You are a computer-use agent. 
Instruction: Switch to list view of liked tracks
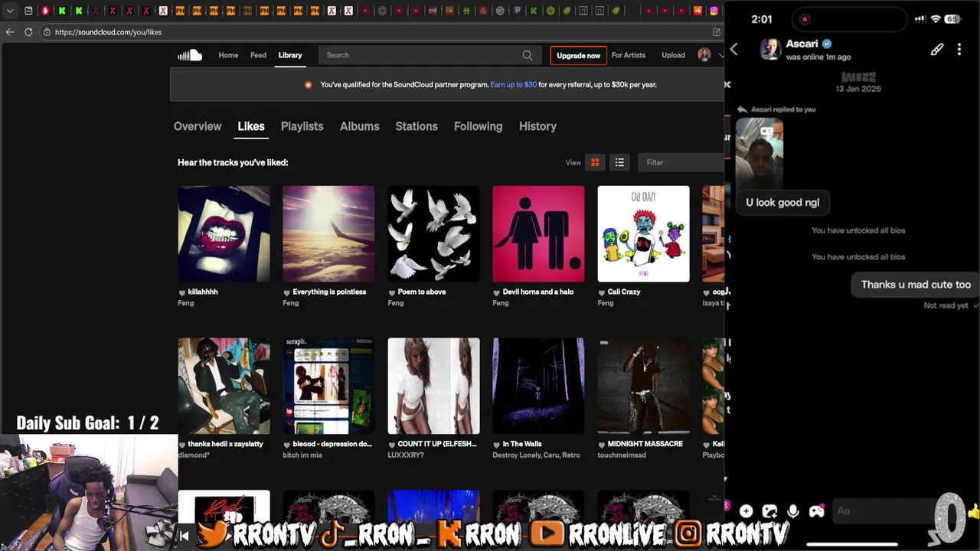click(x=619, y=162)
